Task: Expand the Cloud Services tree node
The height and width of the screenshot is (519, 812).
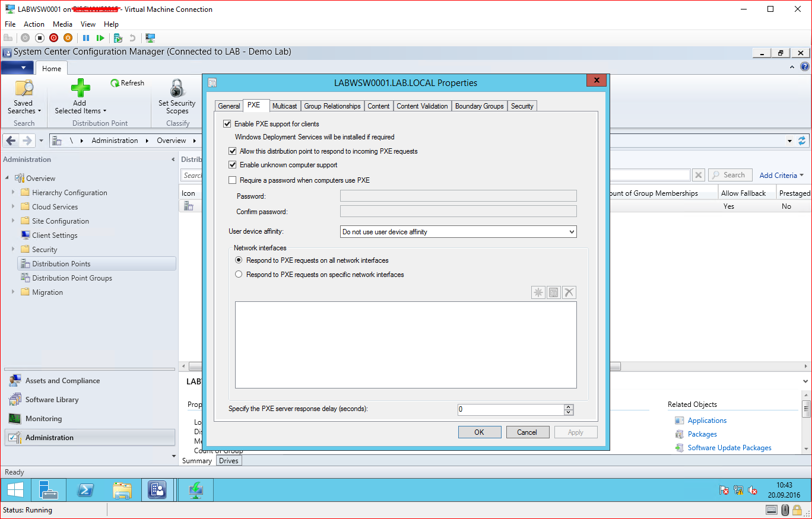Action: [x=13, y=207]
